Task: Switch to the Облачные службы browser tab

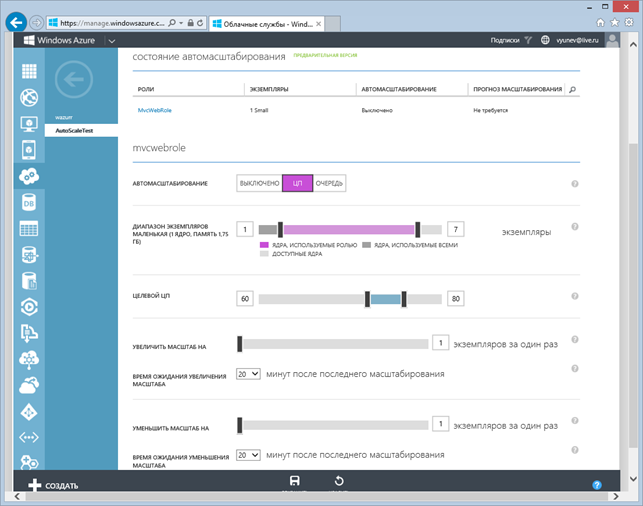Action: click(x=267, y=24)
